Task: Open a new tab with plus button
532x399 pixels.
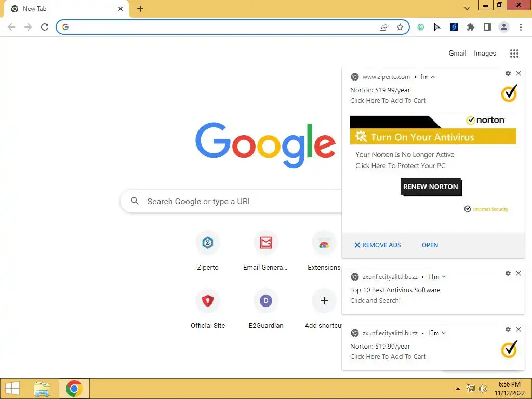Action: tap(140, 9)
